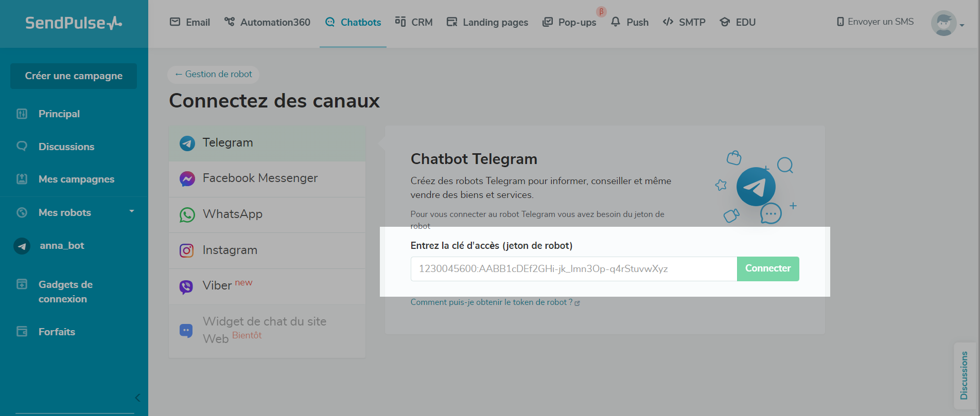Click the Chatbot Telegram heading
Screen dimensions: 980x416
coord(474,159)
